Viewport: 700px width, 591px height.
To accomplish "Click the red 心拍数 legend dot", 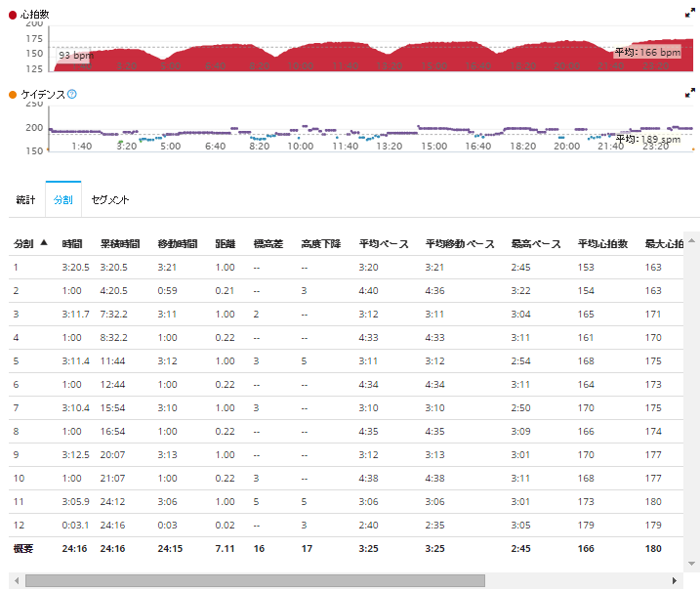I will click(12, 15).
